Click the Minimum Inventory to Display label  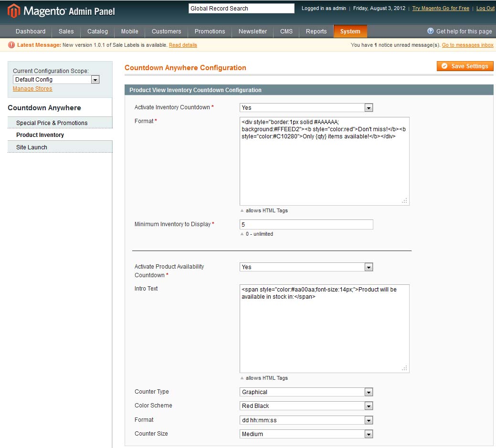click(172, 224)
